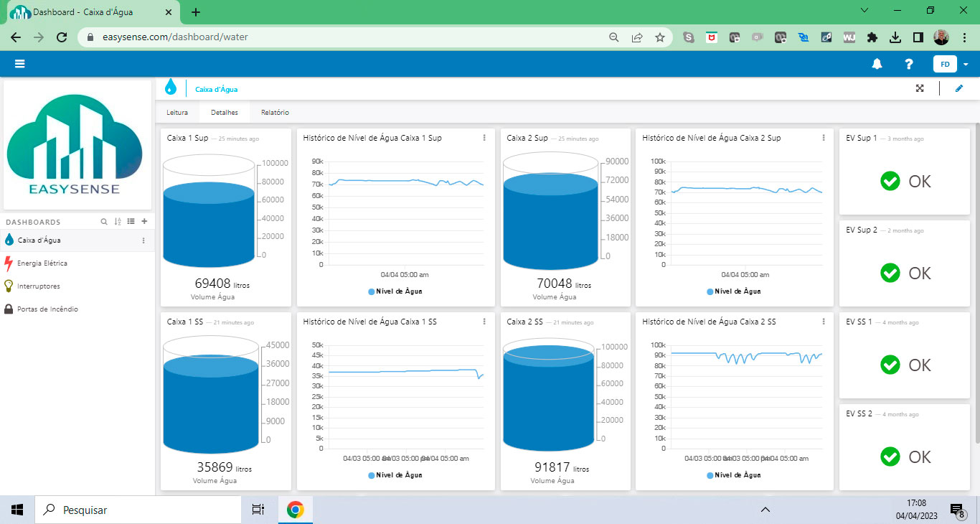Search dashboards with the magnifier icon

click(104, 222)
